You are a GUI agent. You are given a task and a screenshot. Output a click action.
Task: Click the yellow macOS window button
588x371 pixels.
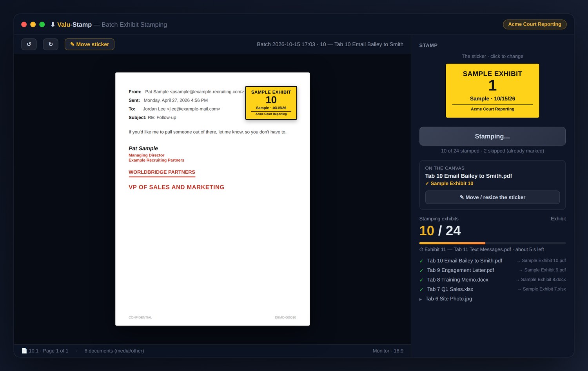pos(33,24)
